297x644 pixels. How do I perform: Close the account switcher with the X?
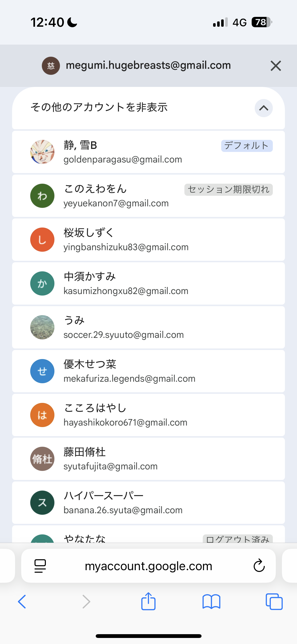(276, 66)
